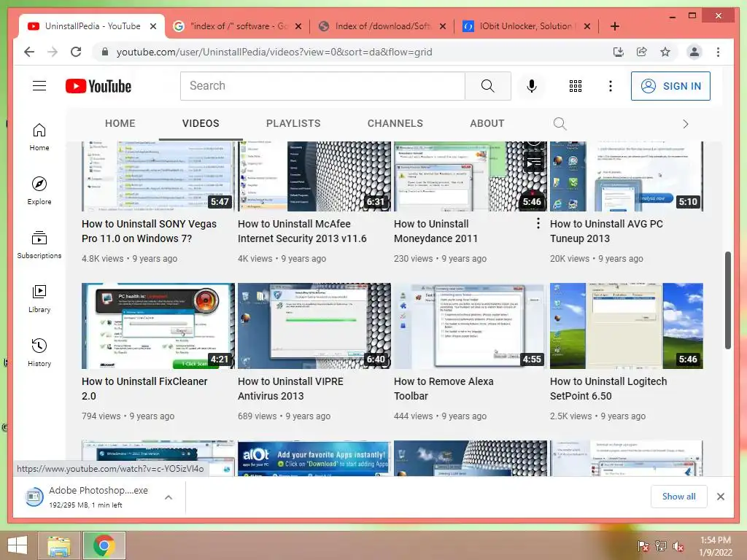Viewport: 747px width, 560px height.
Task: Search within the channel using magnifier
Action: pos(560,124)
